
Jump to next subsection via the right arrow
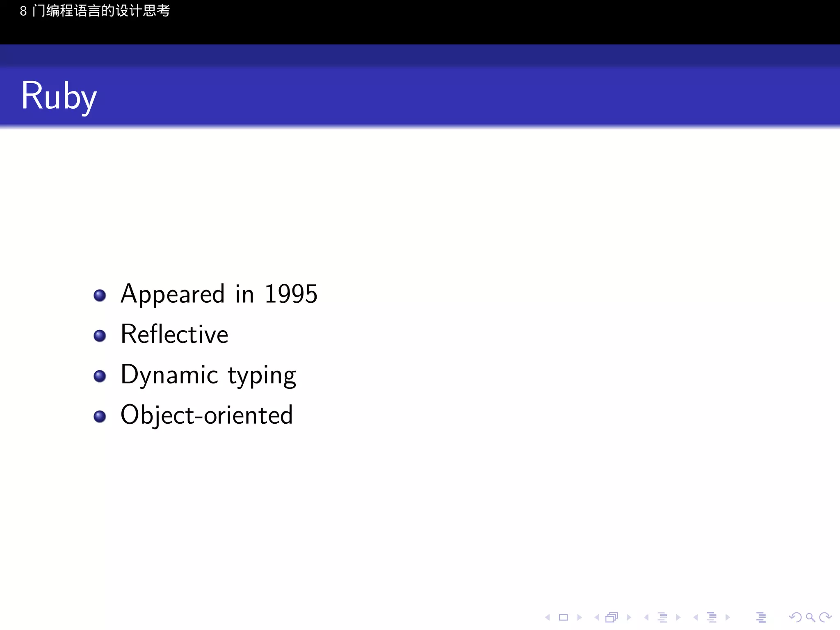pos(678,617)
